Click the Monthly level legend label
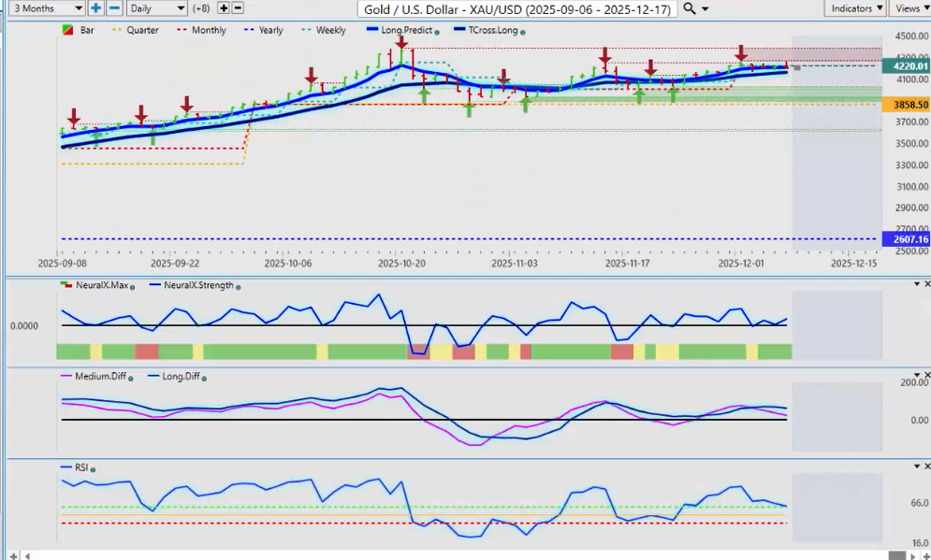The width and height of the screenshot is (931, 560). 208,31
